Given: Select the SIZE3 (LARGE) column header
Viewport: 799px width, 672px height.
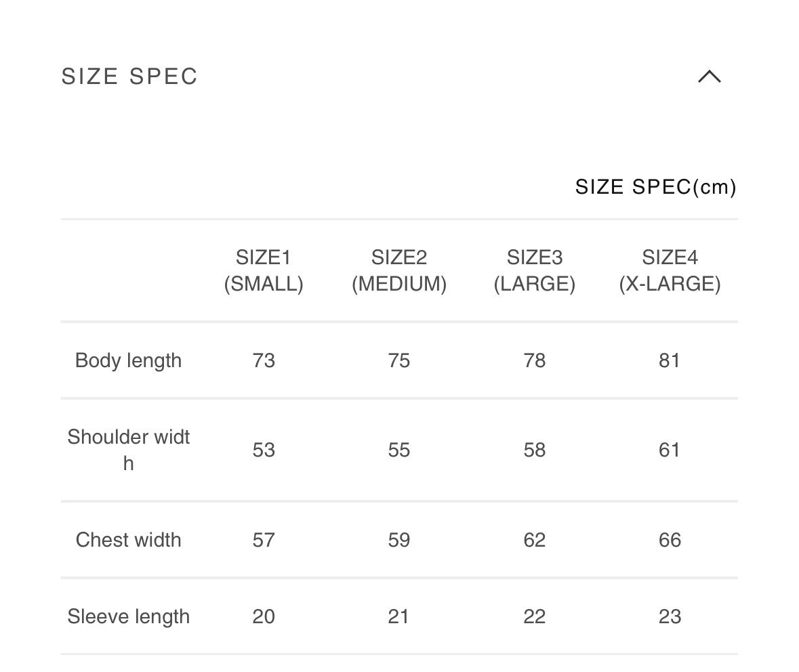Looking at the screenshot, I should point(535,270).
